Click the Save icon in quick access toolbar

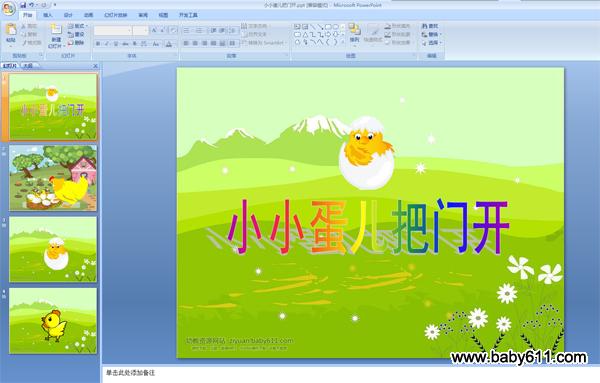click(23, 5)
